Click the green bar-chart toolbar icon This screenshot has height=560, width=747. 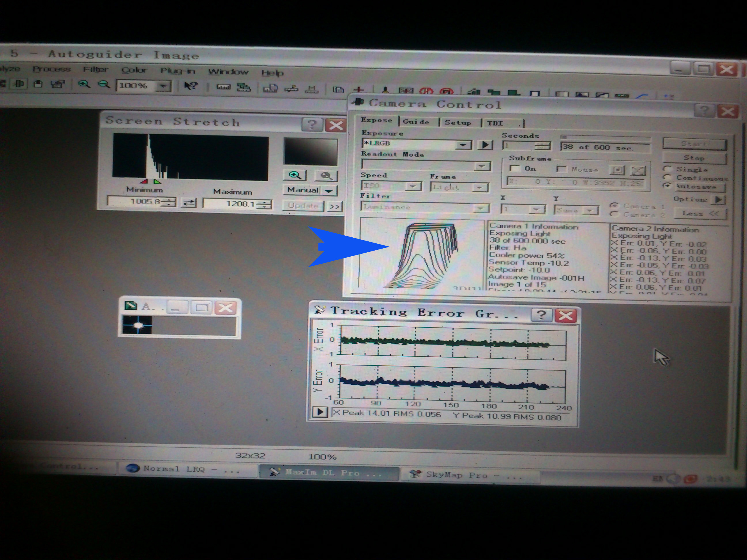pyautogui.click(x=474, y=92)
